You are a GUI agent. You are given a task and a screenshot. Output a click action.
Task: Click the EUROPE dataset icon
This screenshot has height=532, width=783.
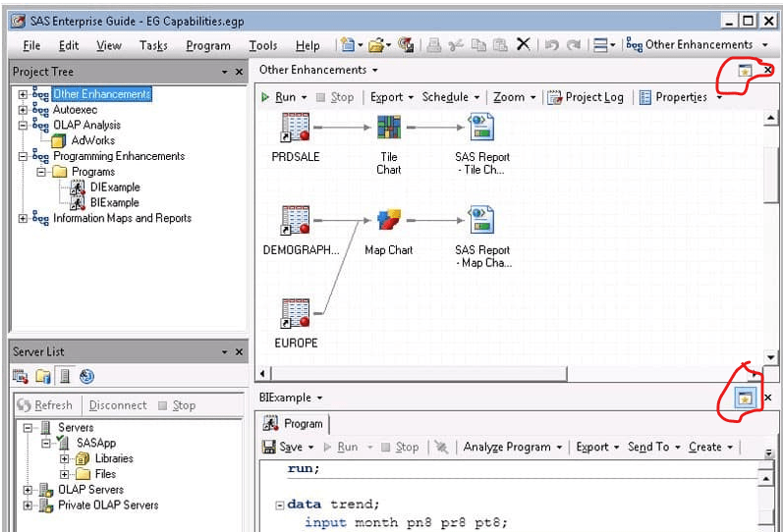coord(295,313)
